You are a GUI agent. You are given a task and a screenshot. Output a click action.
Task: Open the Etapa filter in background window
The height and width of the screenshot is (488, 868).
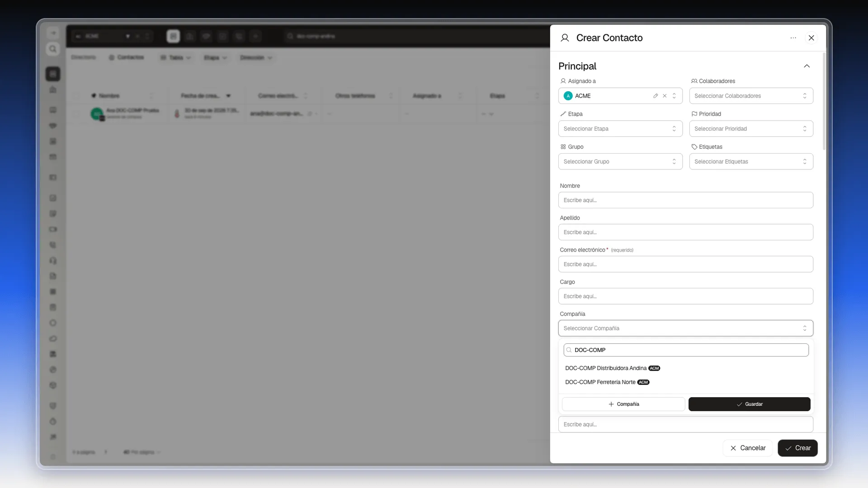pyautogui.click(x=215, y=58)
